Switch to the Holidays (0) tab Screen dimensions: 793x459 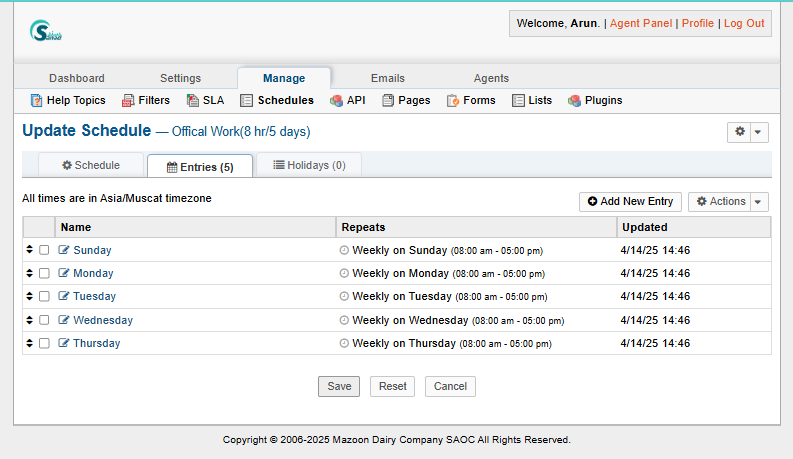309,165
